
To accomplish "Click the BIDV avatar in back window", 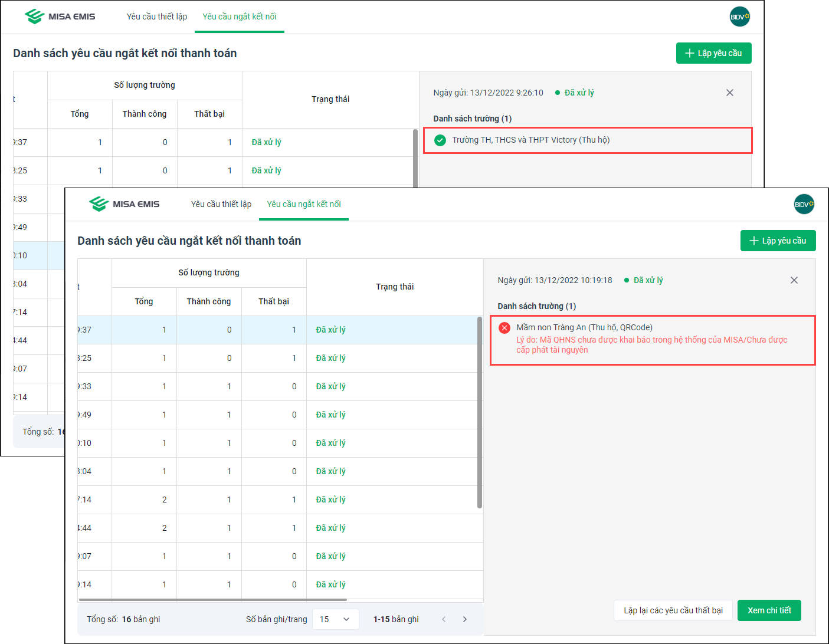I will 739,17.
